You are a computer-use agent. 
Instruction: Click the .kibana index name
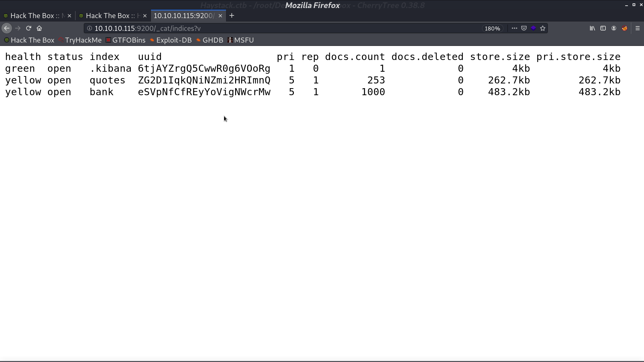point(110,69)
